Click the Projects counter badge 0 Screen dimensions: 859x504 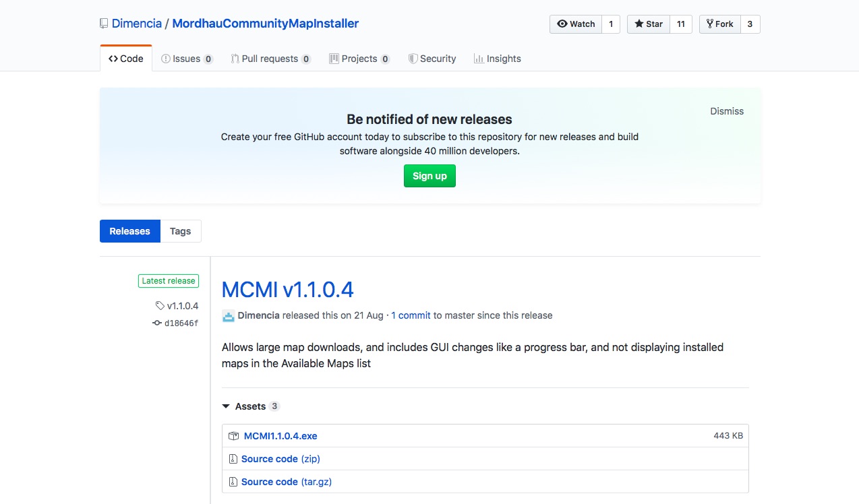tap(385, 59)
